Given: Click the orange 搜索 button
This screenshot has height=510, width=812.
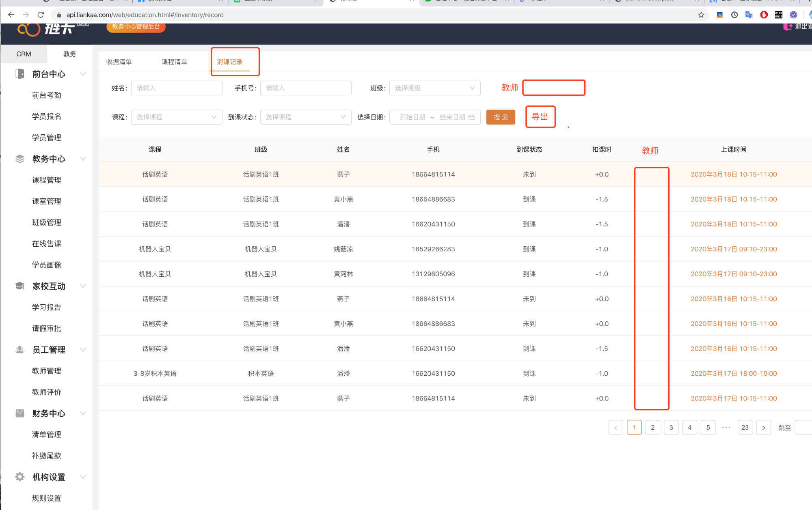Looking at the screenshot, I should tap(500, 117).
